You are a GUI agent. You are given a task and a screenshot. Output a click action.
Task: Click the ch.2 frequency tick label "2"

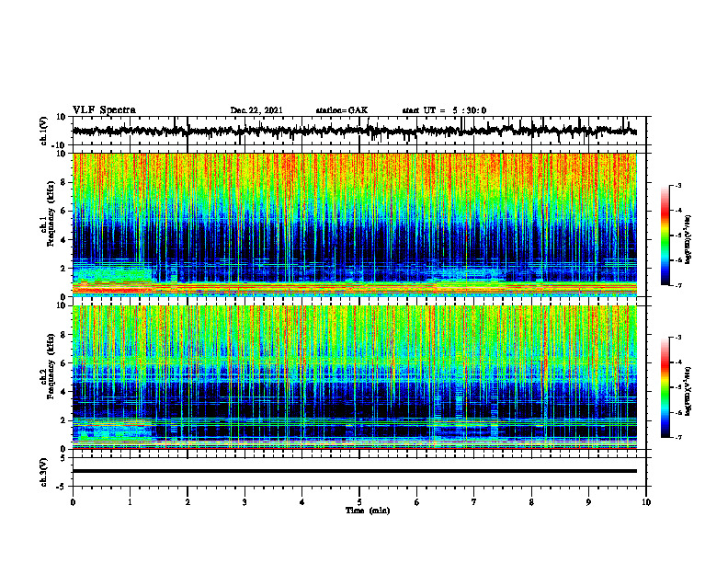point(64,420)
